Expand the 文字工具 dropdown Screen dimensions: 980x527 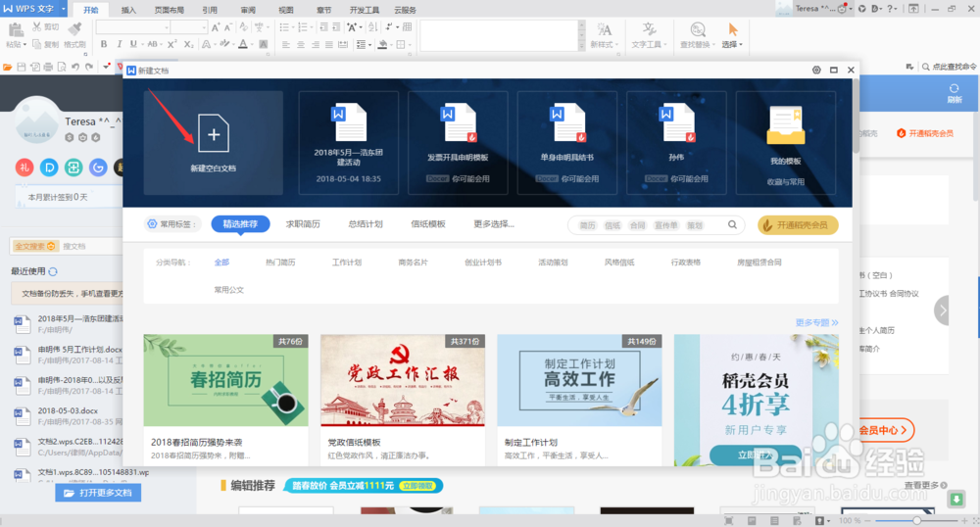665,45
